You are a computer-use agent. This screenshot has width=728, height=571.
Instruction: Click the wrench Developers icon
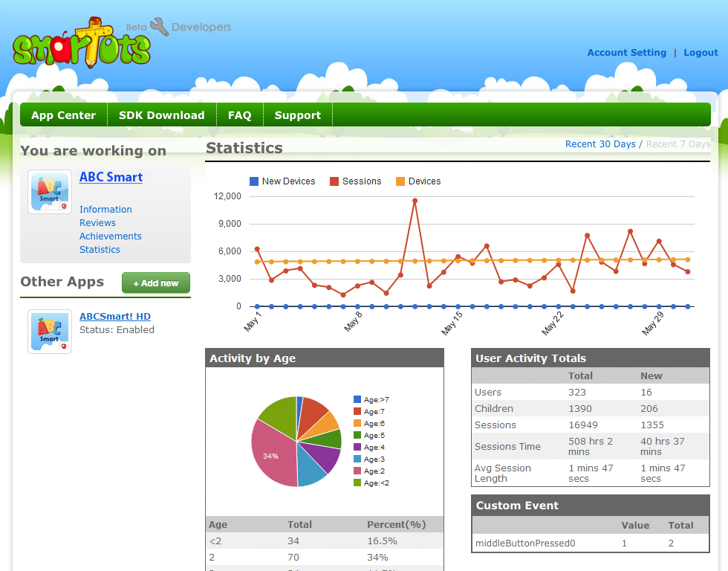pyautogui.click(x=159, y=27)
